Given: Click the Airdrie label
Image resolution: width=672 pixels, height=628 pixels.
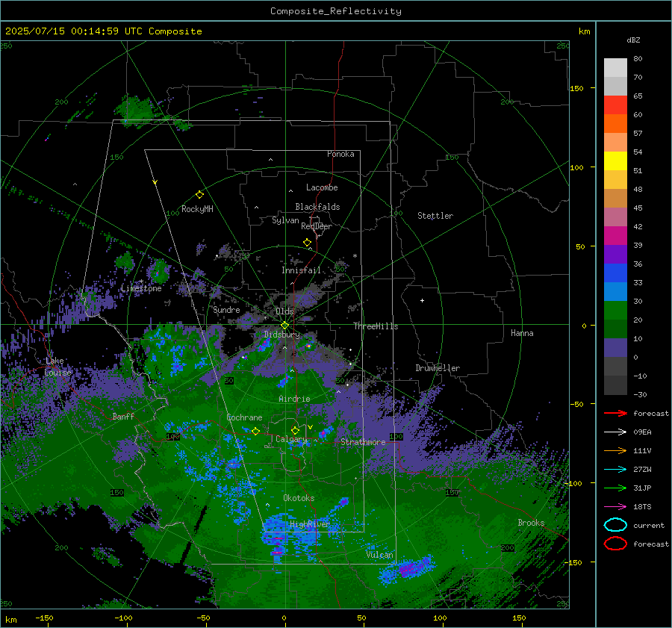Looking at the screenshot, I should tap(294, 399).
